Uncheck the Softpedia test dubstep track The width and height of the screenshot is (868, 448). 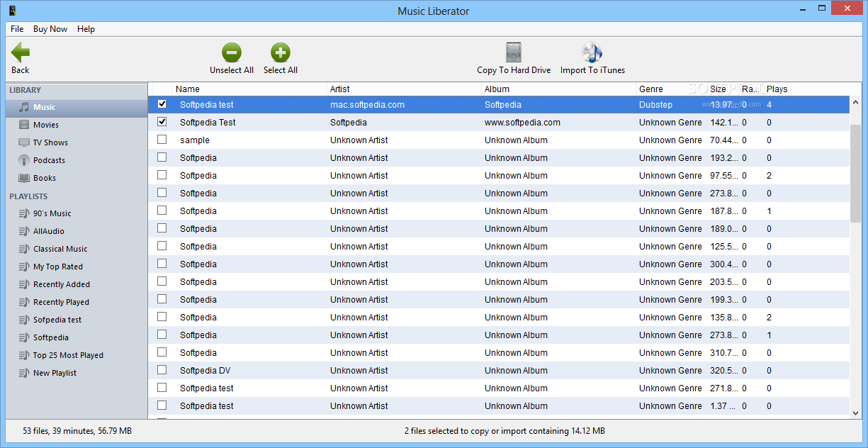tap(162, 104)
